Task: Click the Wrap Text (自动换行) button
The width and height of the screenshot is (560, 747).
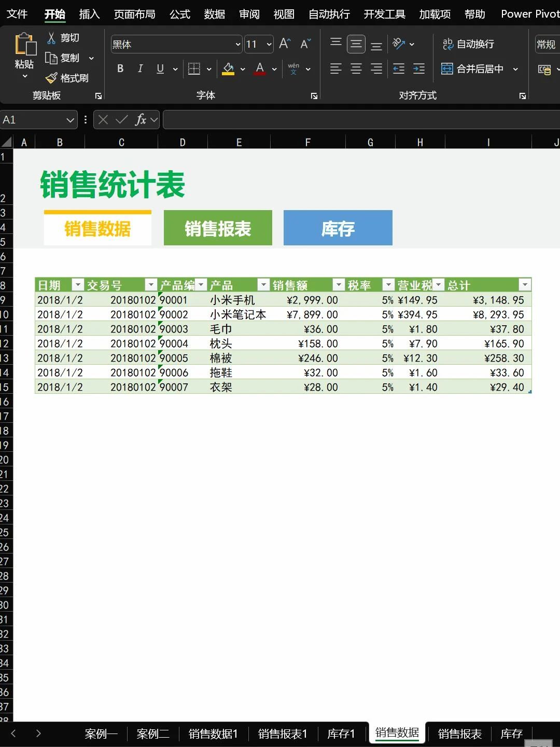Action: click(468, 44)
